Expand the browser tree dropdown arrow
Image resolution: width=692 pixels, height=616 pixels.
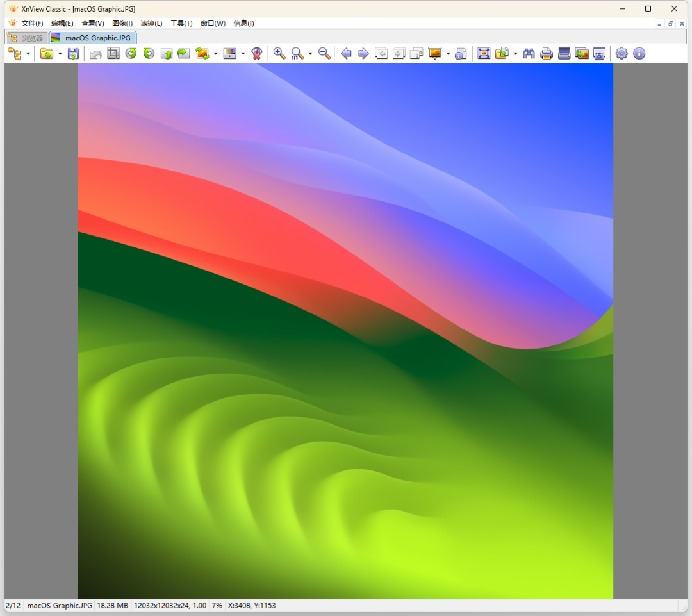coord(28,54)
